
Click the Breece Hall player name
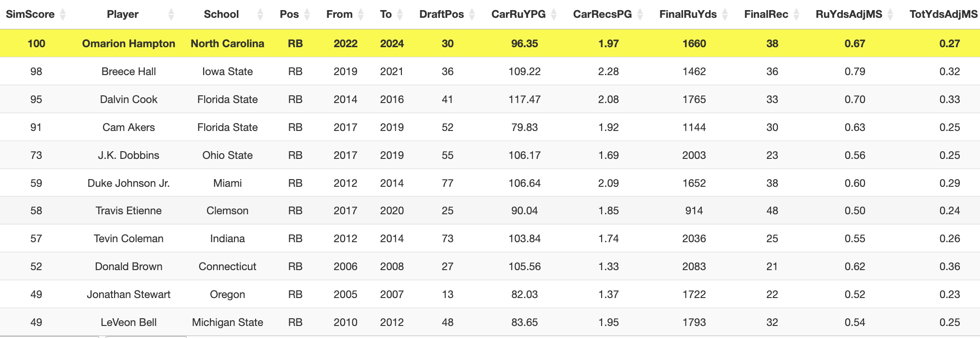[x=129, y=71]
